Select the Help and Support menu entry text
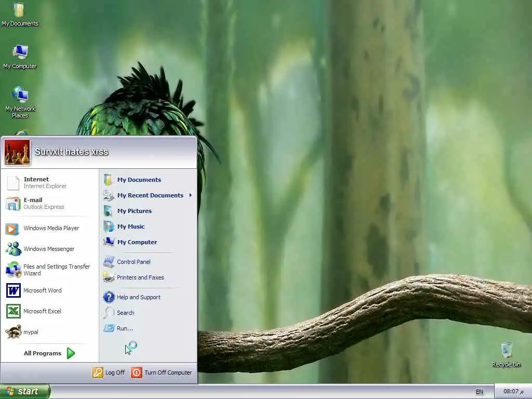532x399 pixels. click(x=138, y=297)
